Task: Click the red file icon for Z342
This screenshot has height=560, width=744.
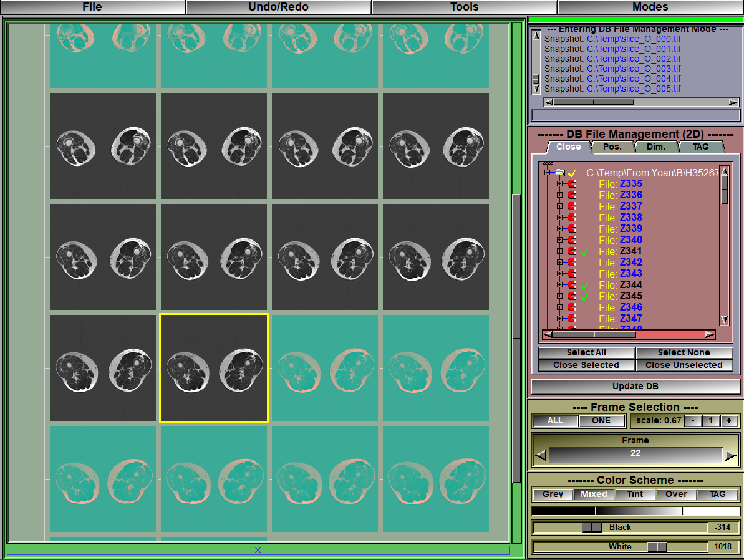Action: (572, 263)
